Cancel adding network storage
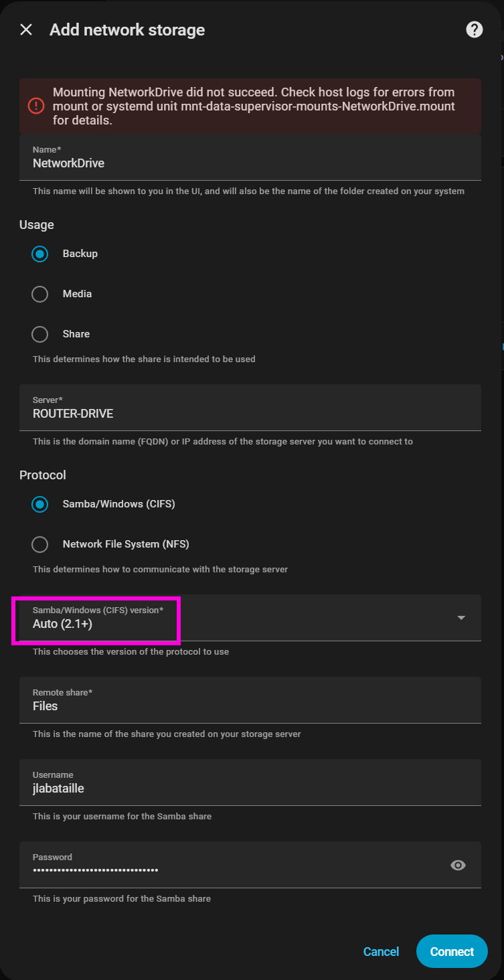The height and width of the screenshot is (980, 504). click(381, 951)
